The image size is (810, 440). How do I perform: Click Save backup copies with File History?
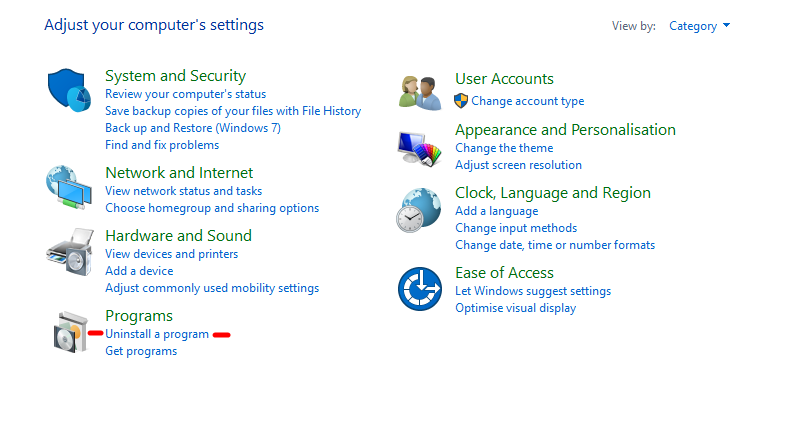point(233,111)
